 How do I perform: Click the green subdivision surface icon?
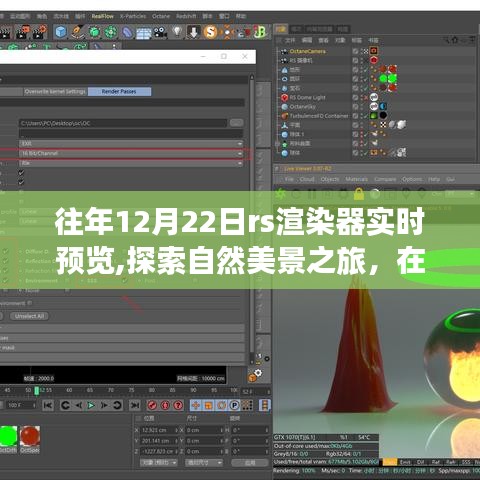coord(94,32)
